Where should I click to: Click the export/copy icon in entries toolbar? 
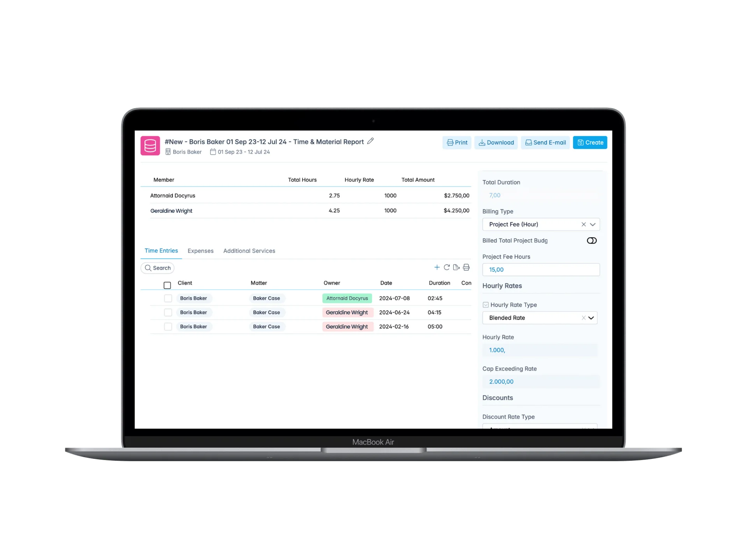click(456, 268)
